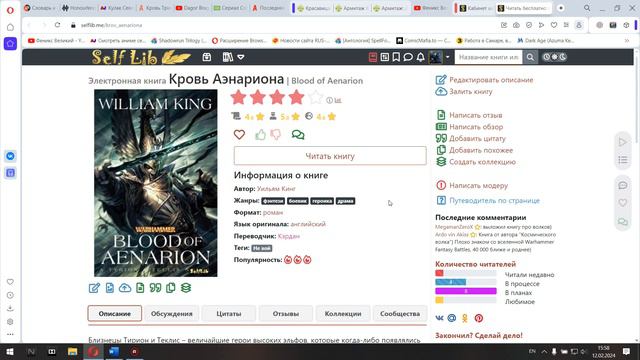640x360 pixels.
Task: Click Редактировать описание link
Action: tap(491, 80)
